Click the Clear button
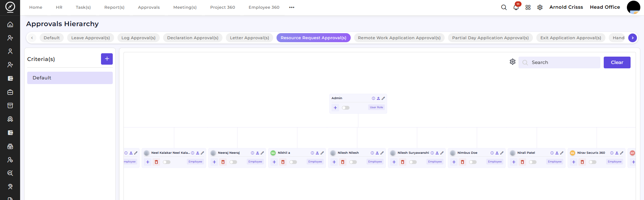The width and height of the screenshot is (644, 200). [x=617, y=62]
